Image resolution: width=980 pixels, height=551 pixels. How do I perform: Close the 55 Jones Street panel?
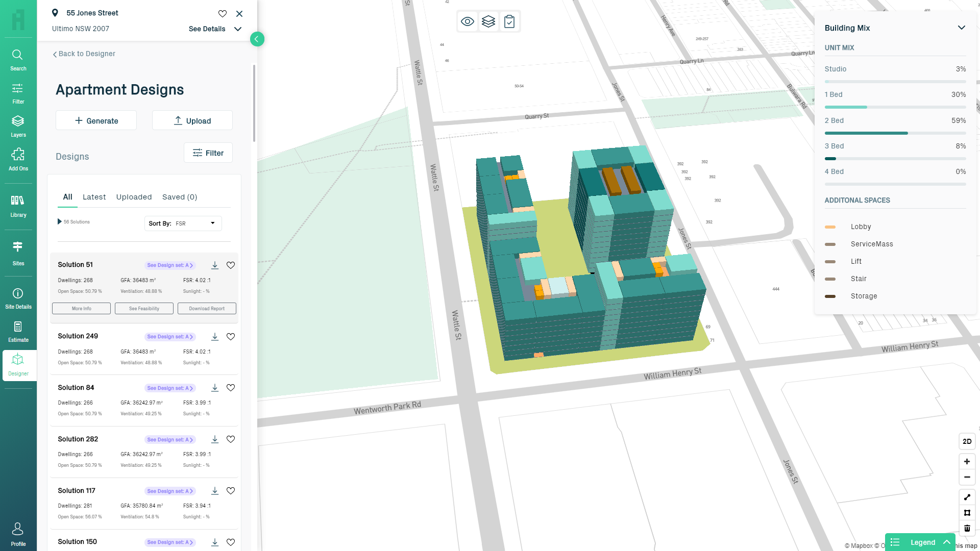click(239, 14)
